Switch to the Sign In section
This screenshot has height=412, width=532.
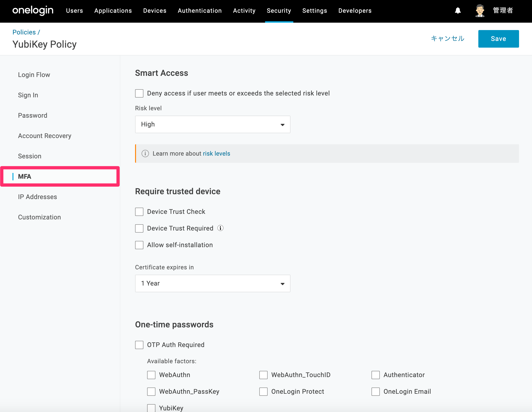tap(28, 95)
